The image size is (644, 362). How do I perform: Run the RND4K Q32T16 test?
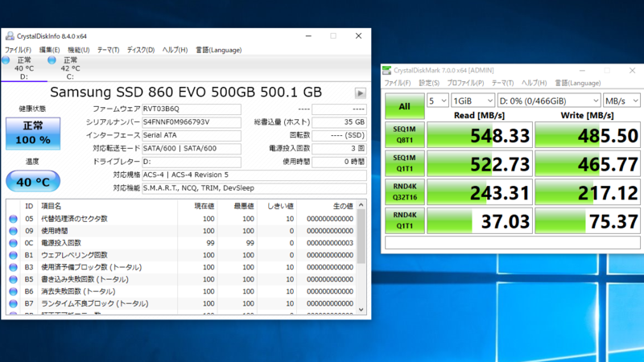pos(405,191)
